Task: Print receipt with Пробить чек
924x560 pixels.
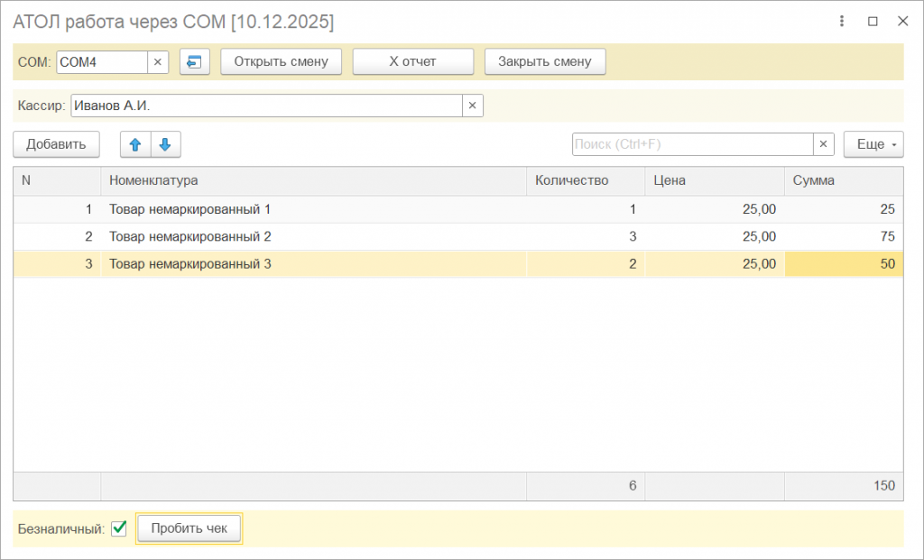Action: [189, 529]
